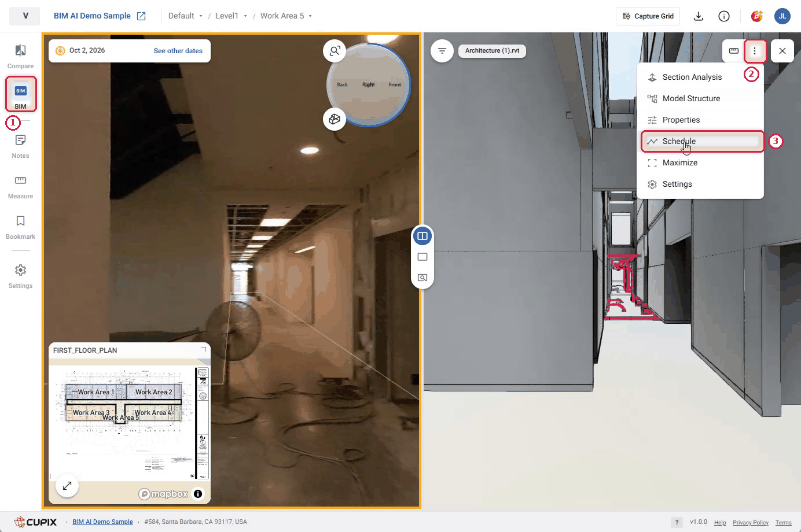Screen dimensions: 801x532
Task: Open the Level1 dropdown in breadcrumb
Action: click(x=231, y=16)
